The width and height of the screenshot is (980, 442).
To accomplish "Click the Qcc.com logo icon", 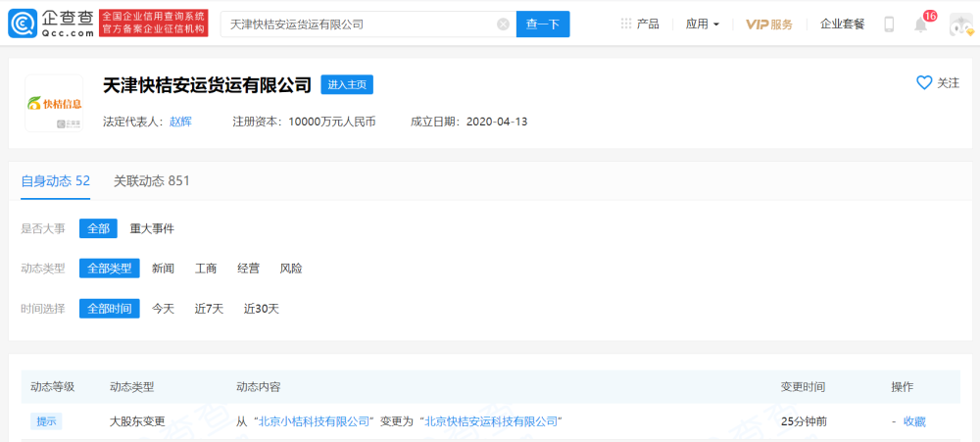I will click(x=23, y=24).
